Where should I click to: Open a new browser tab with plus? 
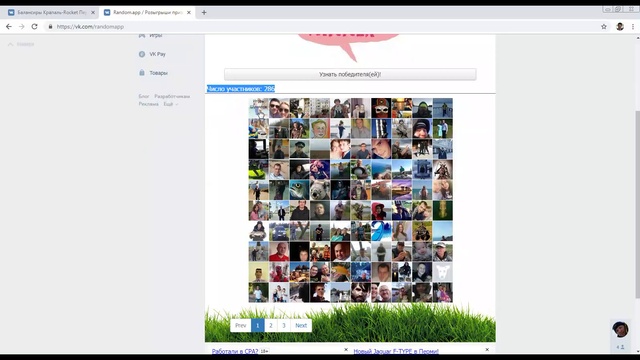tap(204, 12)
